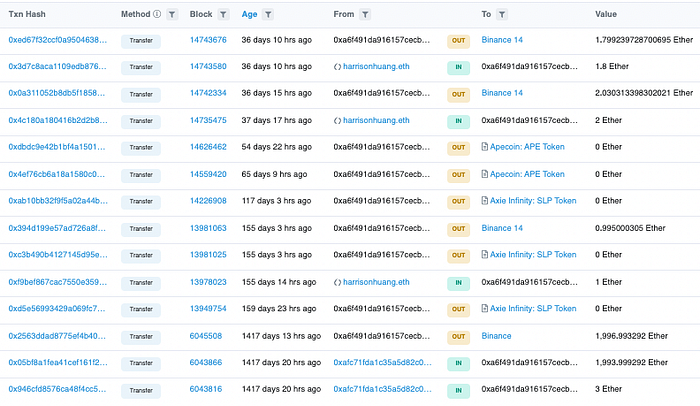Open block 14559420
Viewport: 700px width, 406px height.
[208, 174]
